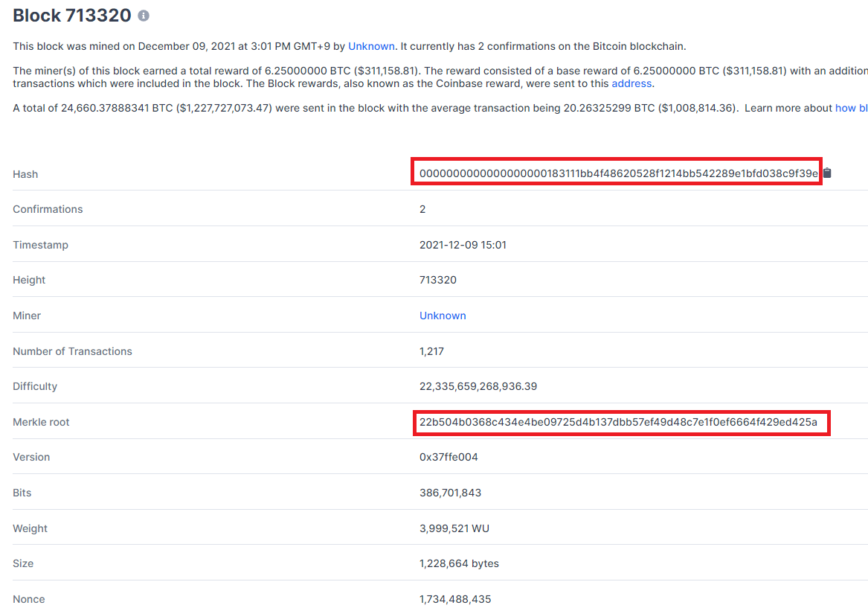Click the Height row label
This screenshot has width=868, height=611.
click(x=29, y=281)
